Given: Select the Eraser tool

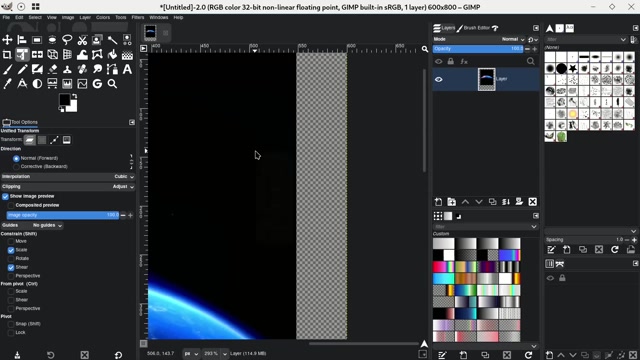Looking at the screenshot, I should tap(52, 69).
